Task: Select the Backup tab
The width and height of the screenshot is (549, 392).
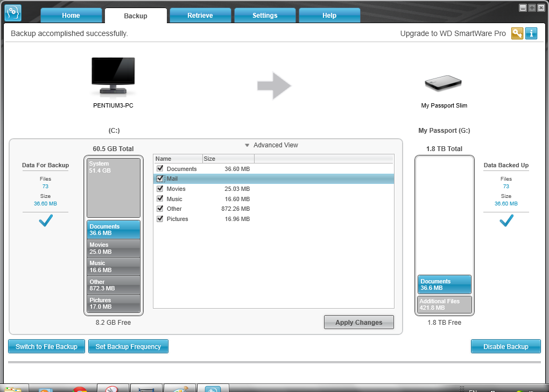Action: (136, 16)
